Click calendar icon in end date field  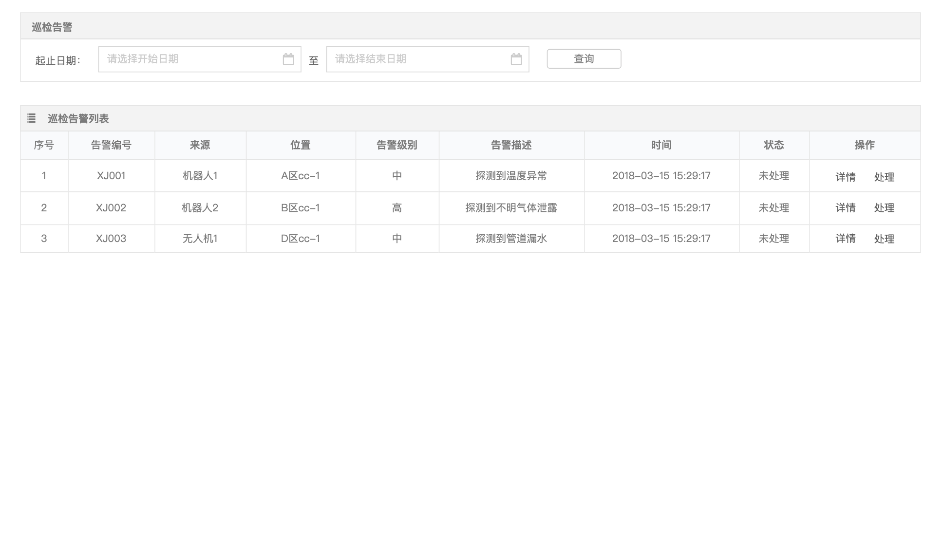516,59
